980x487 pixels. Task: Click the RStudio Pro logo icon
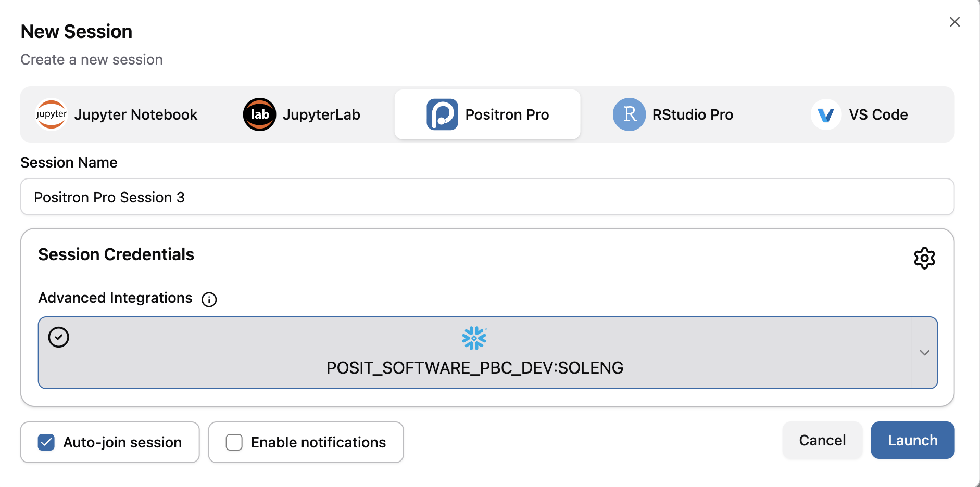click(x=629, y=114)
